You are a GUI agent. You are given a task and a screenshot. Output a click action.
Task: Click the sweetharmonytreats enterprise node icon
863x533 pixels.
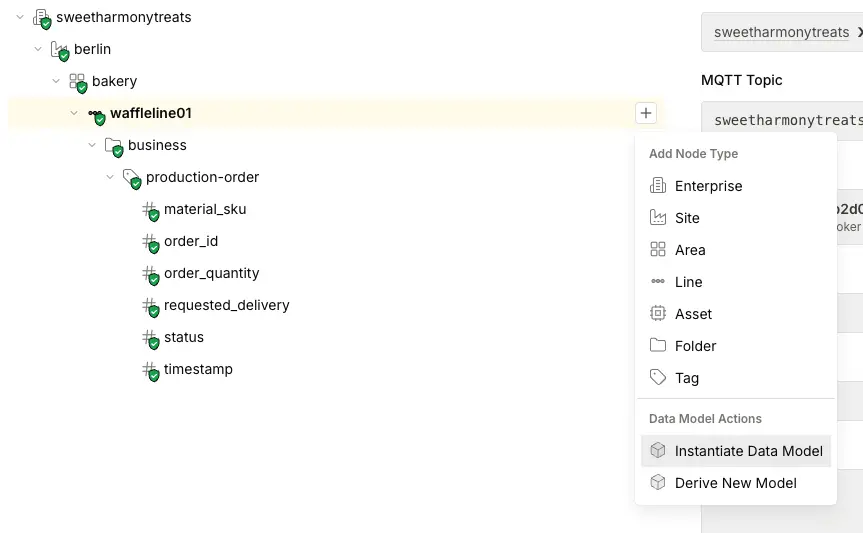tap(42, 18)
